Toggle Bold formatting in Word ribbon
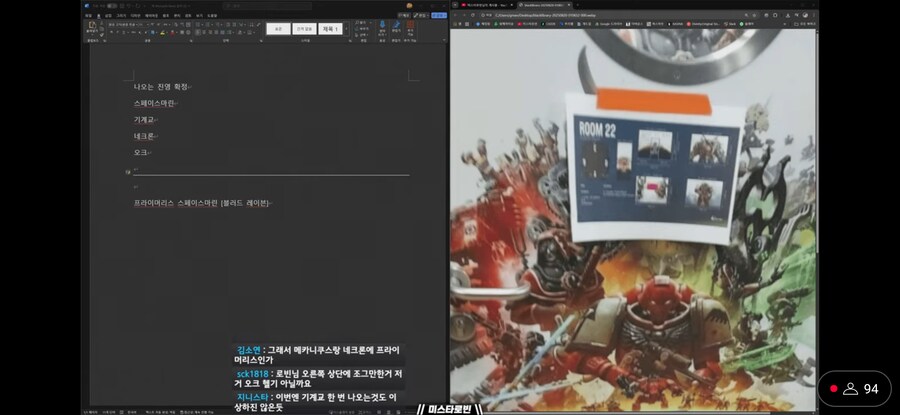Image resolution: width=900 pixels, height=415 pixels. [x=111, y=33]
